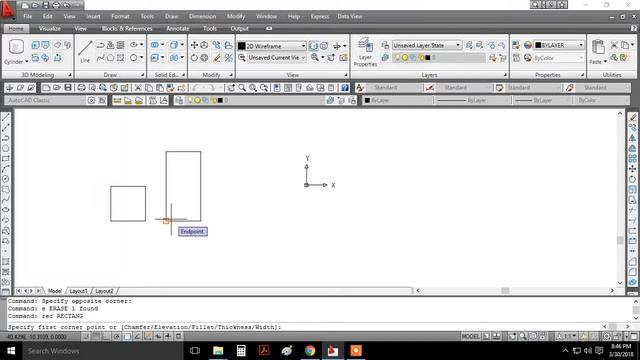Expand the Cylinder tool dropdown arrow
640x360 pixels.
(x=27, y=62)
